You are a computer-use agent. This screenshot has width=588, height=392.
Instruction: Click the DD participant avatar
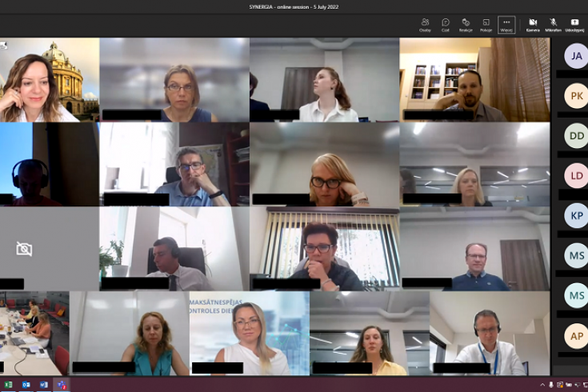(x=576, y=135)
